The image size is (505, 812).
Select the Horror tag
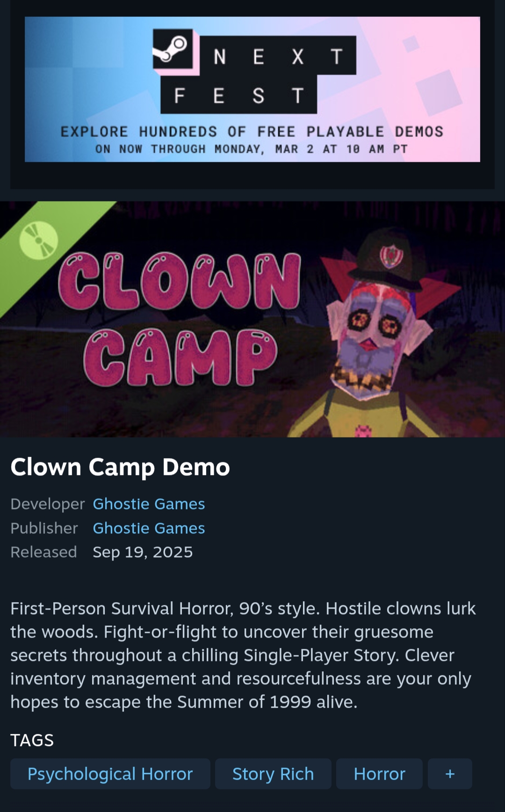pos(379,774)
